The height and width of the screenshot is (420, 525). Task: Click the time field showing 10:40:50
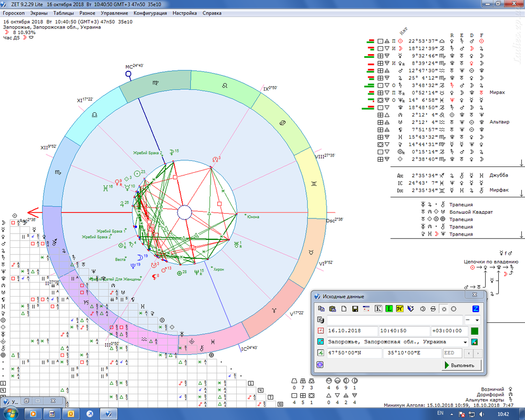click(404, 331)
